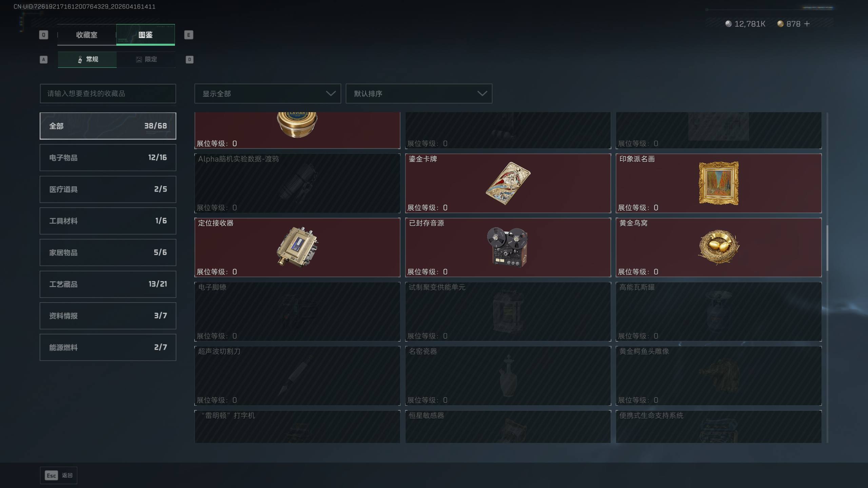The height and width of the screenshot is (488, 868).
Task: Select the gilded card item icon
Action: (508, 183)
